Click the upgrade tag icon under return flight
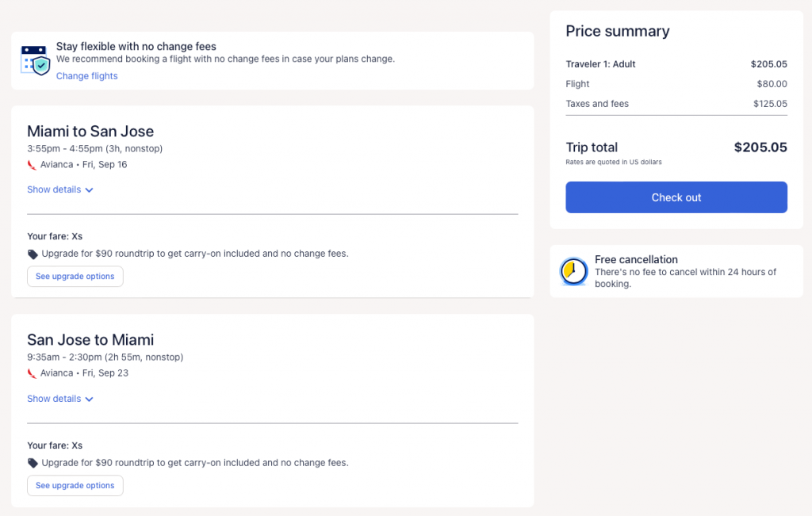The height and width of the screenshot is (516, 812). pos(33,463)
